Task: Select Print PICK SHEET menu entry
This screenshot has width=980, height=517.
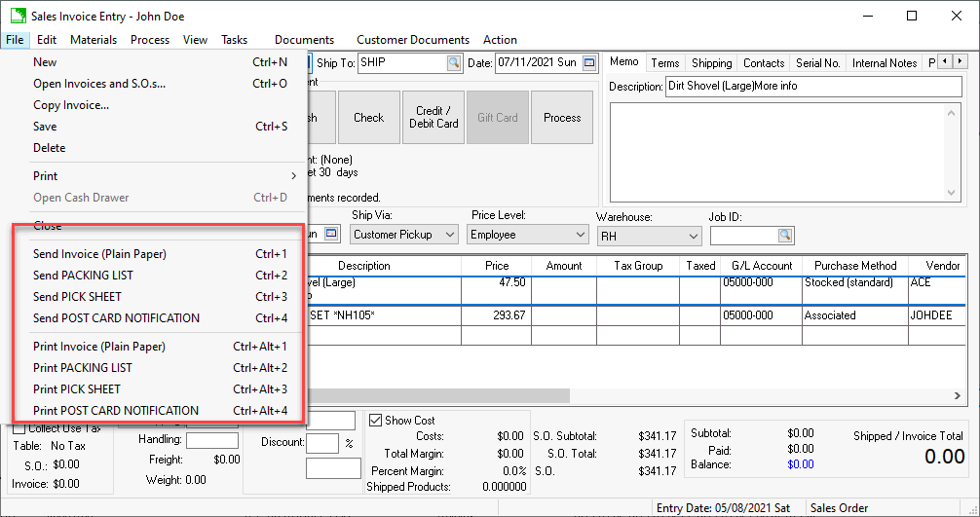Action: (77, 389)
